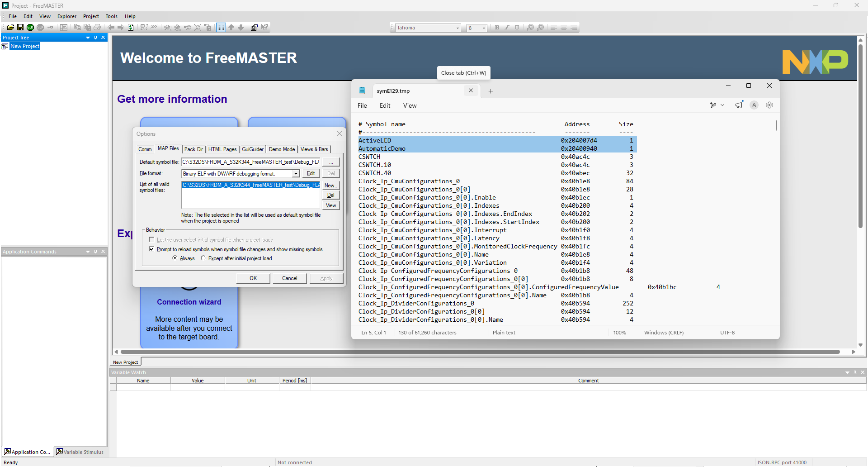Image resolution: width=868 pixels, height=467 pixels.
Task: Navigate forward with the right arrow icon
Action: 121,28
